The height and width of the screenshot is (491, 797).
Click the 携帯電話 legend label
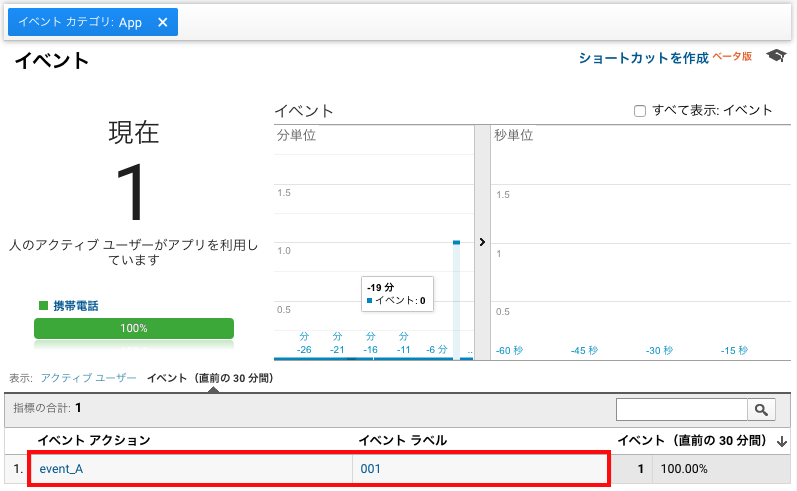click(x=76, y=305)
